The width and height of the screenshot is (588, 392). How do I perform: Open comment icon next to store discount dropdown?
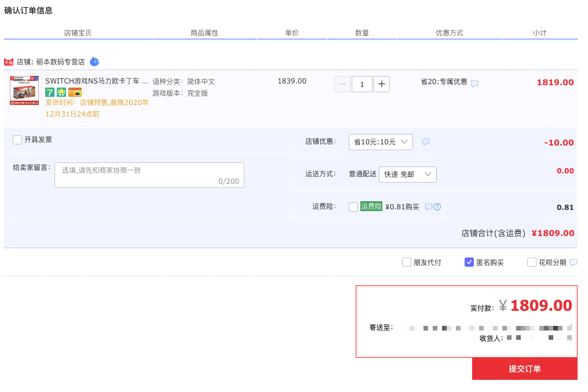click(x=426, y=142)
